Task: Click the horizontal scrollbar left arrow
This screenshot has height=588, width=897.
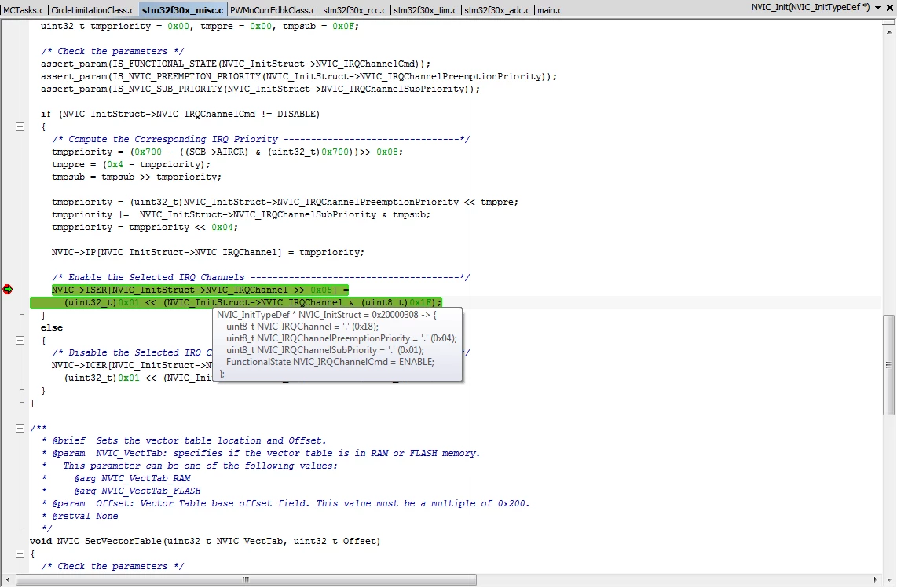Action: [x=7, y=580]
